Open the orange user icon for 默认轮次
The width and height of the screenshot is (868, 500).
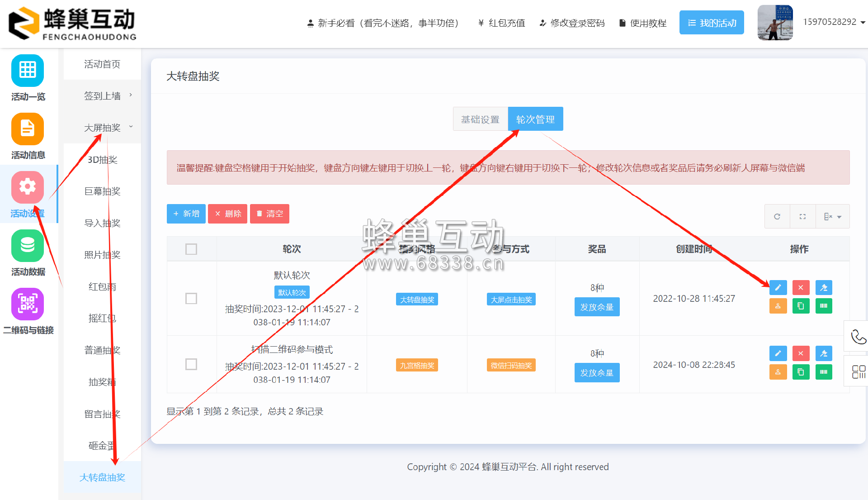778,306
